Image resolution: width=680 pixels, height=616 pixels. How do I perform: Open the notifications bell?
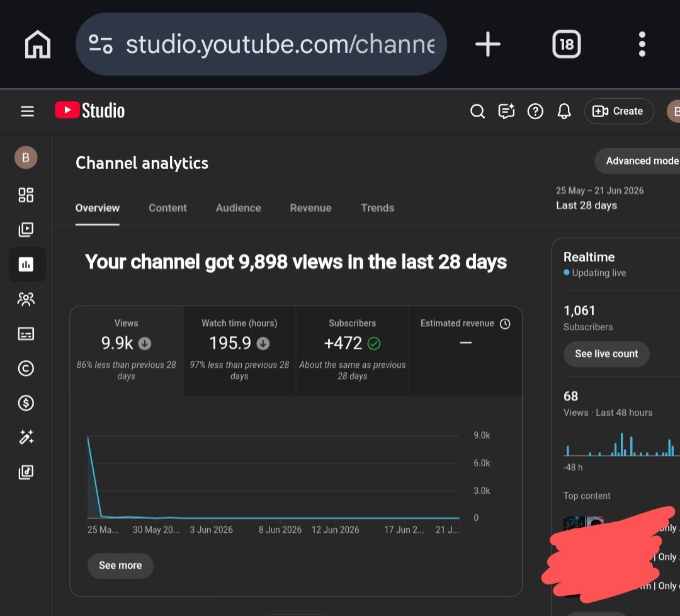pos(564,111)
